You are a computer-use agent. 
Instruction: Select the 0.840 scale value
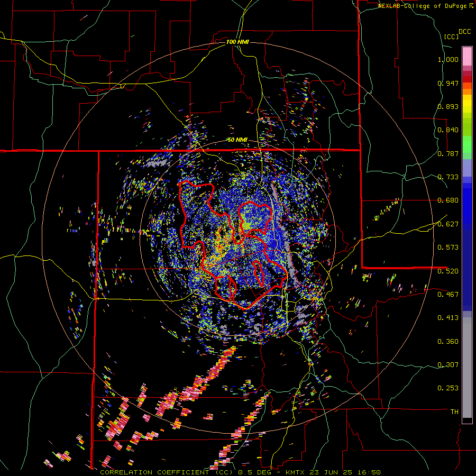click(448, 130)
